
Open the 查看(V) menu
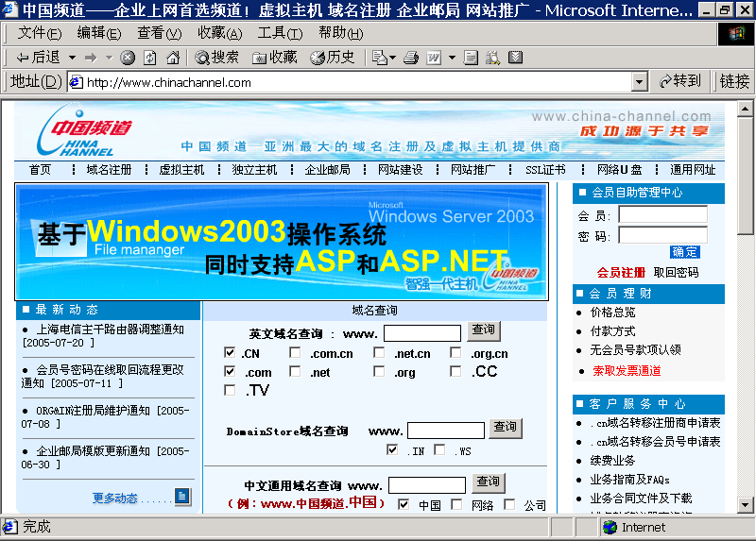click(x=159, y=33)
